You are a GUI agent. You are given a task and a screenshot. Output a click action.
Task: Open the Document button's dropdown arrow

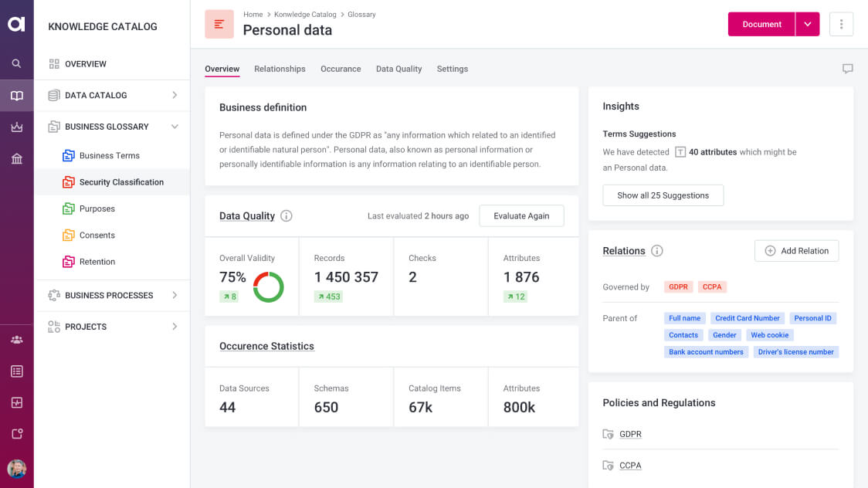[808, 24]
